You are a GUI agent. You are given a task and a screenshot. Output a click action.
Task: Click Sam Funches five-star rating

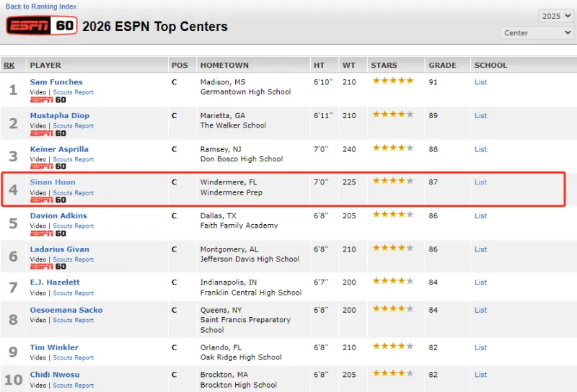(392, 81)
